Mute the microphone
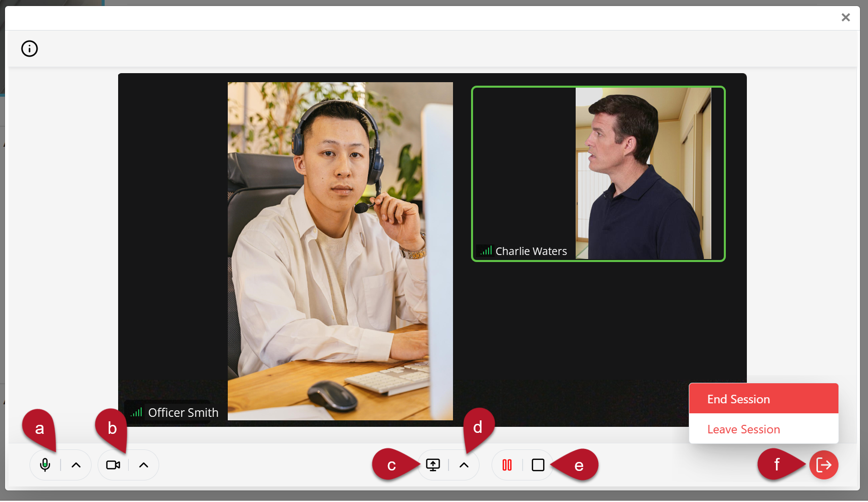868x502 pixels. tap(45, 465)
